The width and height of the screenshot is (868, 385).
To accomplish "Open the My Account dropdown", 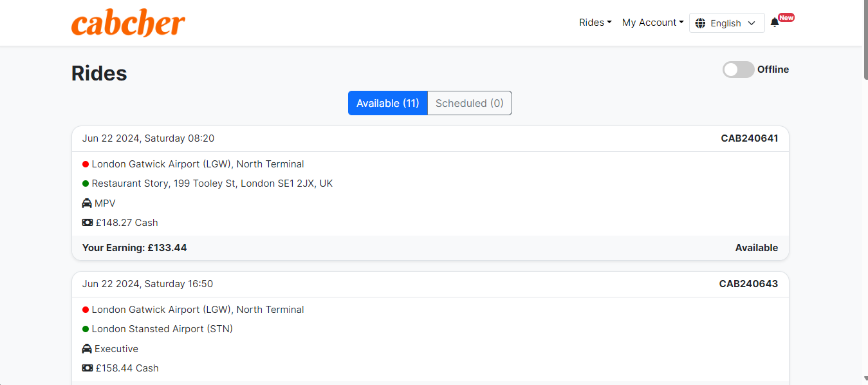I will [652, 23].
